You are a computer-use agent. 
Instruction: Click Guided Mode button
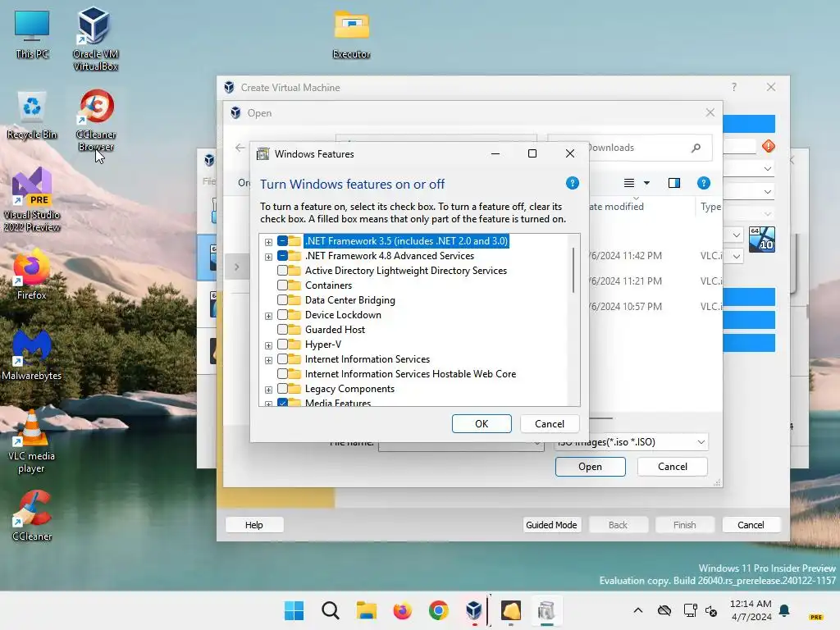pyautogui.click(x=551, y=525)
